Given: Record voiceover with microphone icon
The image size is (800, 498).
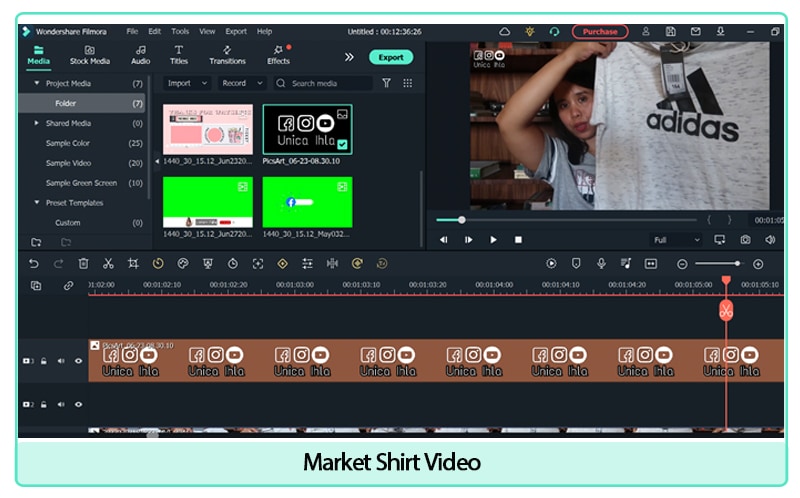Looking at the screenshot, I should click(602, 264).
